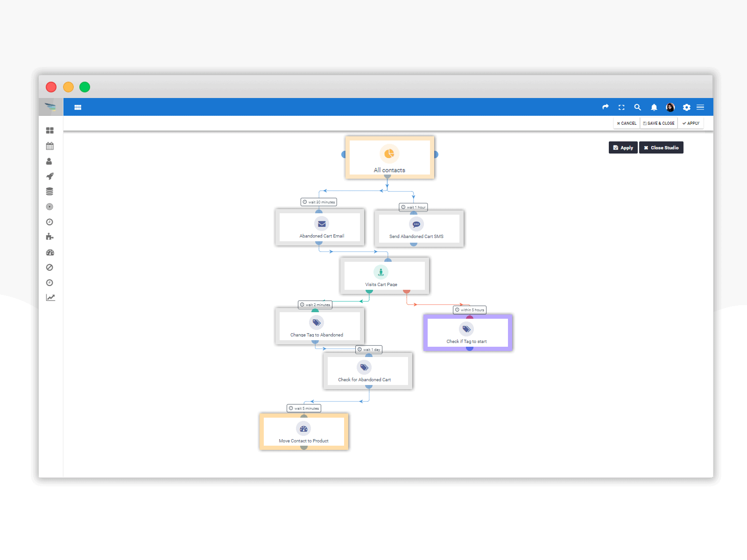
Task: Open the hamburger menu in top bar
Action: pos(700,107)
